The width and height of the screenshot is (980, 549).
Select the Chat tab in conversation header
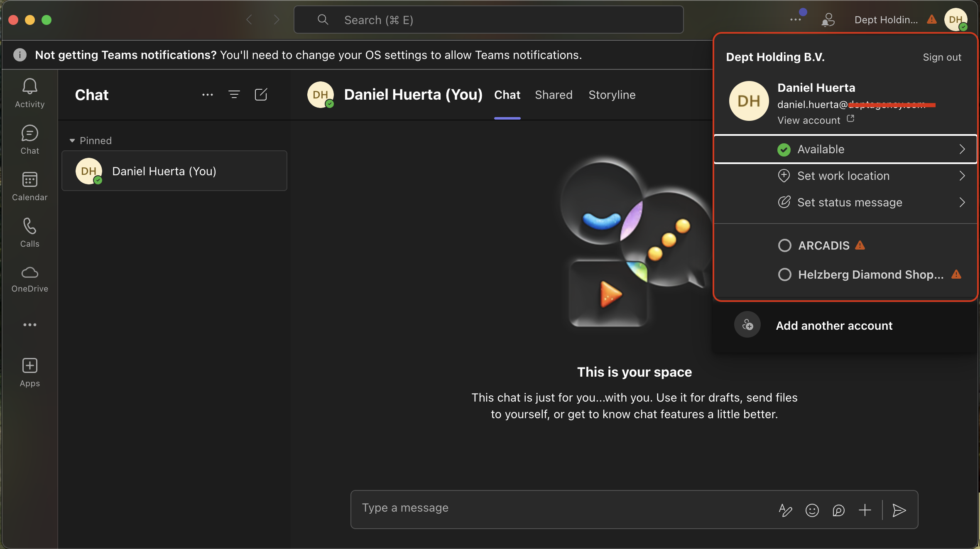point(507,95)
